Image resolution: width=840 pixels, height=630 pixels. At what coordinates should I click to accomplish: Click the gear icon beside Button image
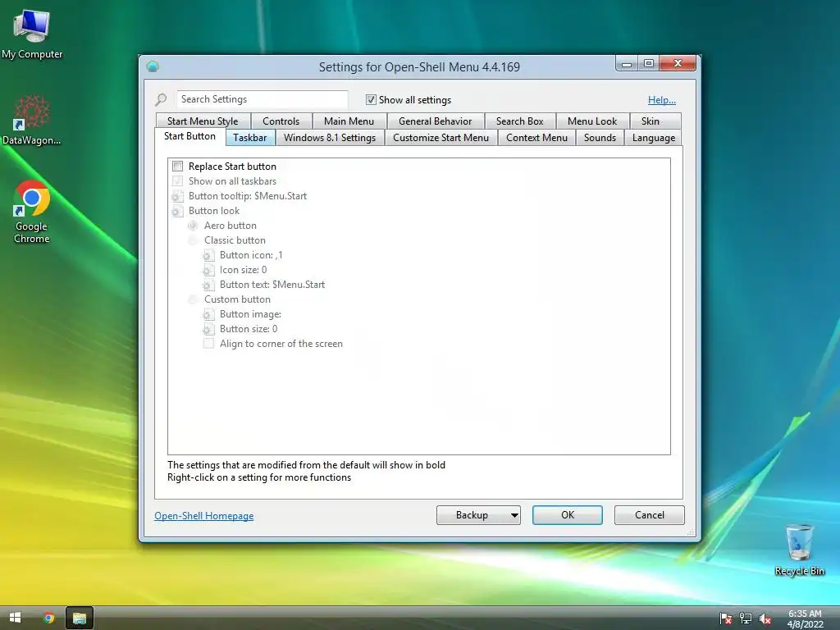click(x=208, y=314)
